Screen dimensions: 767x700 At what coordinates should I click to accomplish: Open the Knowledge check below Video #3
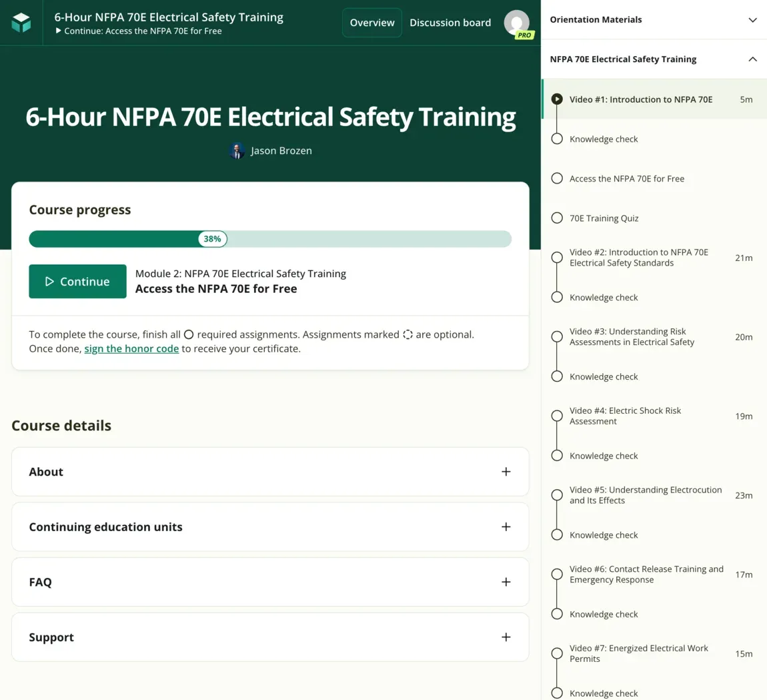point(654,376)
